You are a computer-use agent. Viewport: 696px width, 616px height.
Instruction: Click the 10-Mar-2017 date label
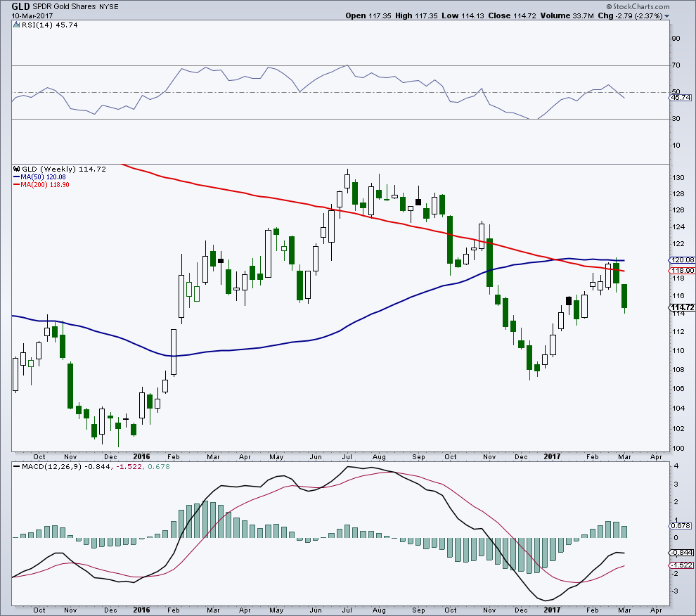click(32, 16)
